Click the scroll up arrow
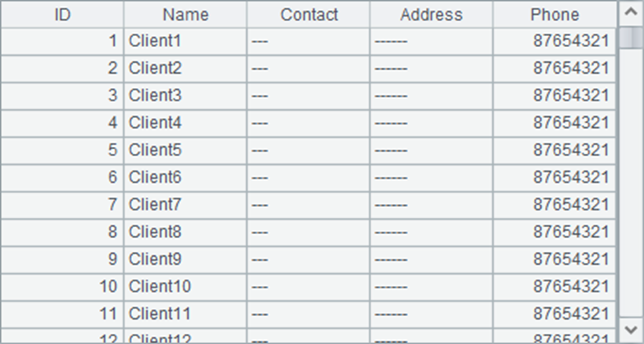Image resolution: width=644 pixels, height=344 pixels. (631, 13)
